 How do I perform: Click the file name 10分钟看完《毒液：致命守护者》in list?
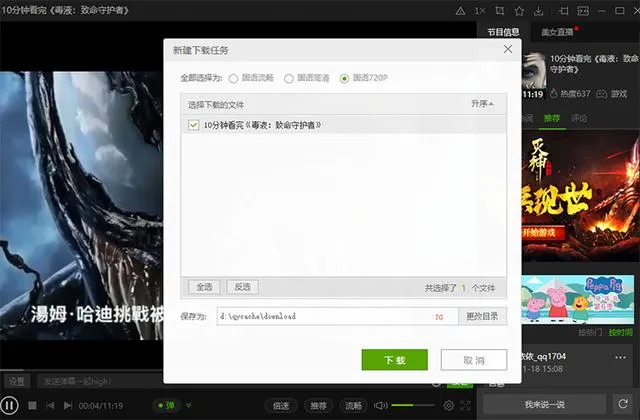pyautogui.click(x=262, y=125)
